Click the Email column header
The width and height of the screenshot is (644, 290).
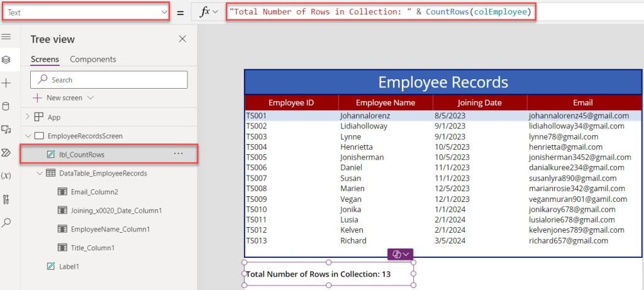tap(584, 103)
